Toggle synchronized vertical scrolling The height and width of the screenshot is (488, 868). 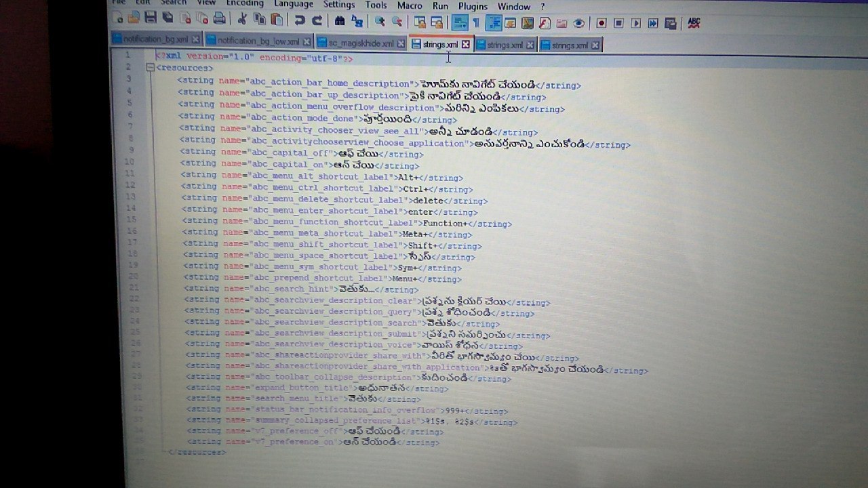pyautogui.click(x=420, y=22)
